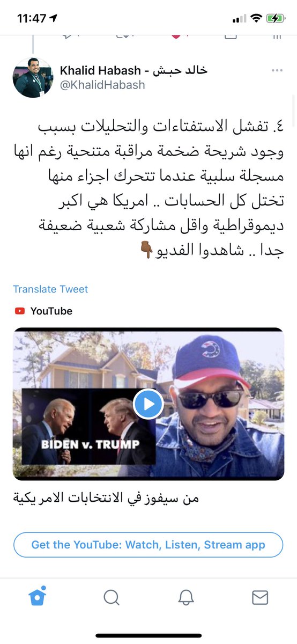
Task: Click Translate Tweet link
Action: pyautogui.click(x=50, y=289)
